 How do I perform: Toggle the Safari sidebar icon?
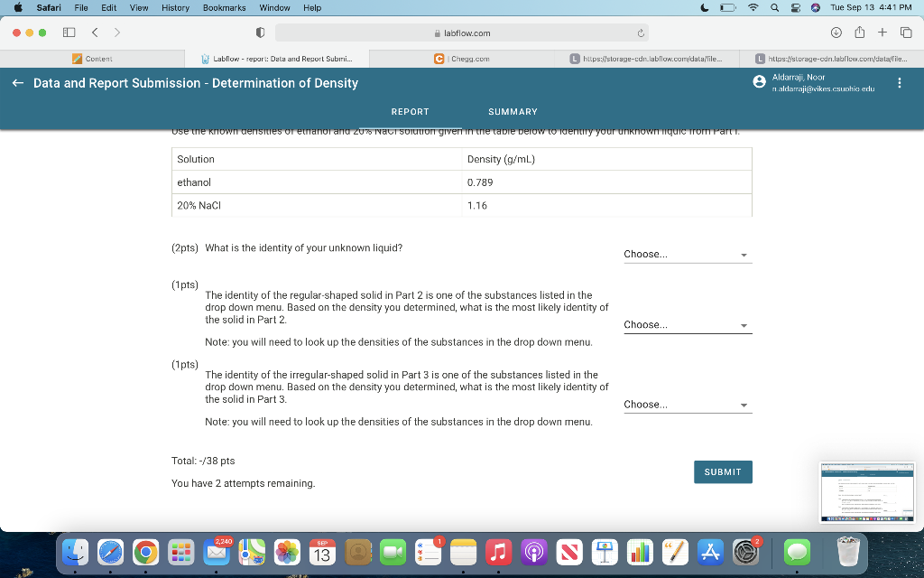pyautogui.click(x=69, y=32)
